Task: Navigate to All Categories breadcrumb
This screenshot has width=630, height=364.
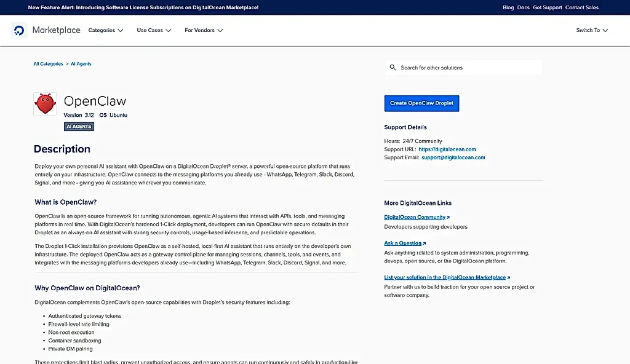Action: pos(48,64)
